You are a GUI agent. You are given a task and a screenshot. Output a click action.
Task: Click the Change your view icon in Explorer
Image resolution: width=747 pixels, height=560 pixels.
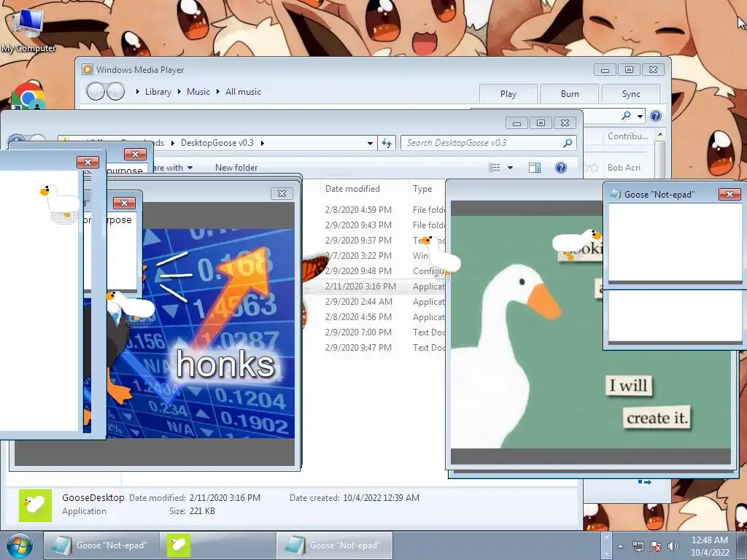495,167
